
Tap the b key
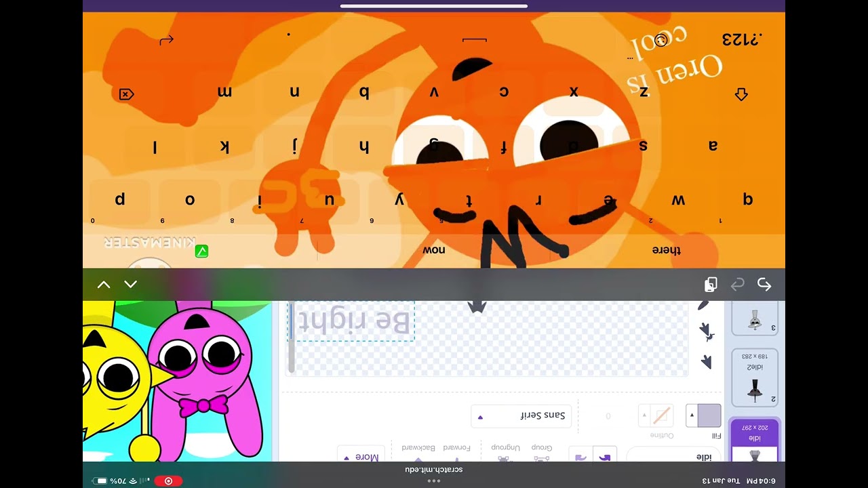(x=364, y=93)
